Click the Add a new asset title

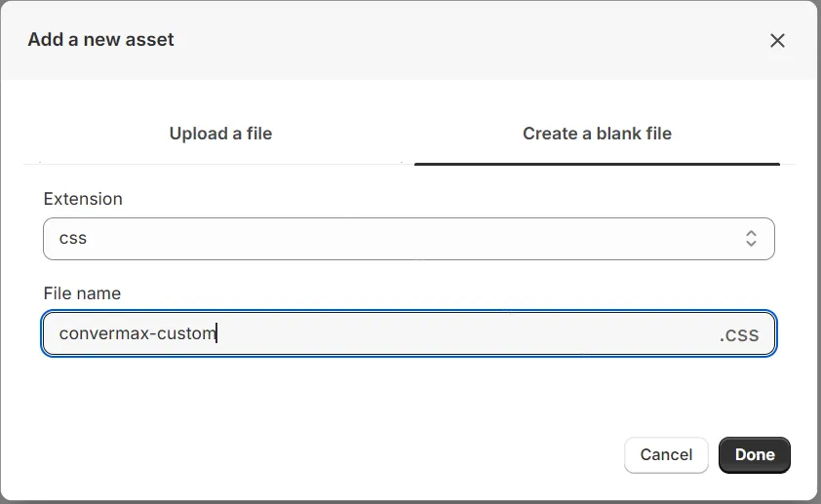(x=100, y=40)
